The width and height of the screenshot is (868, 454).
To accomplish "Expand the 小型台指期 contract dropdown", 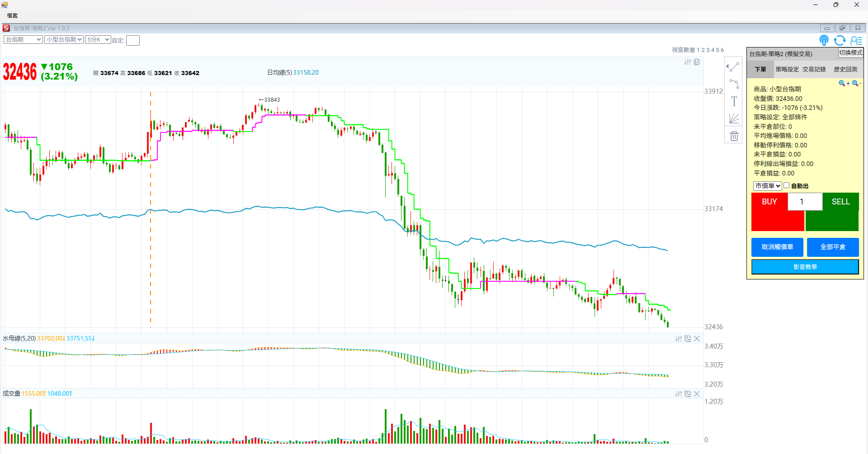I will (x=64, y=40).
